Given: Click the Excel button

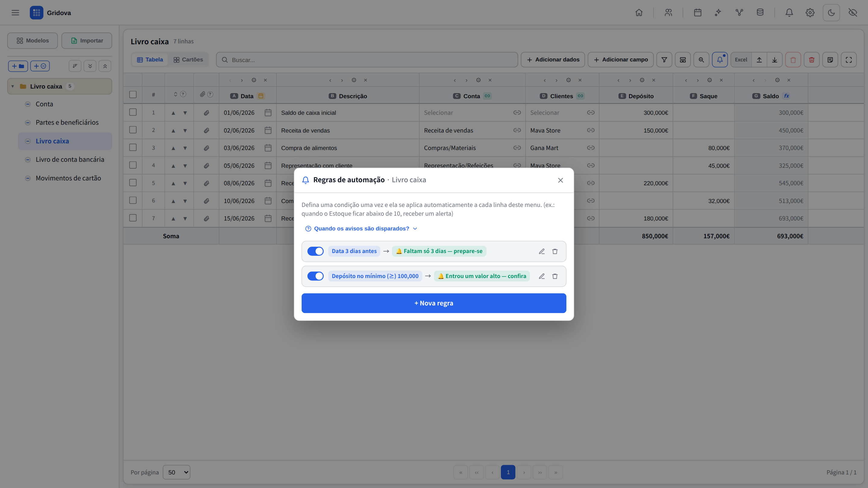Looking at the screenshot, I should pos(741,60).
